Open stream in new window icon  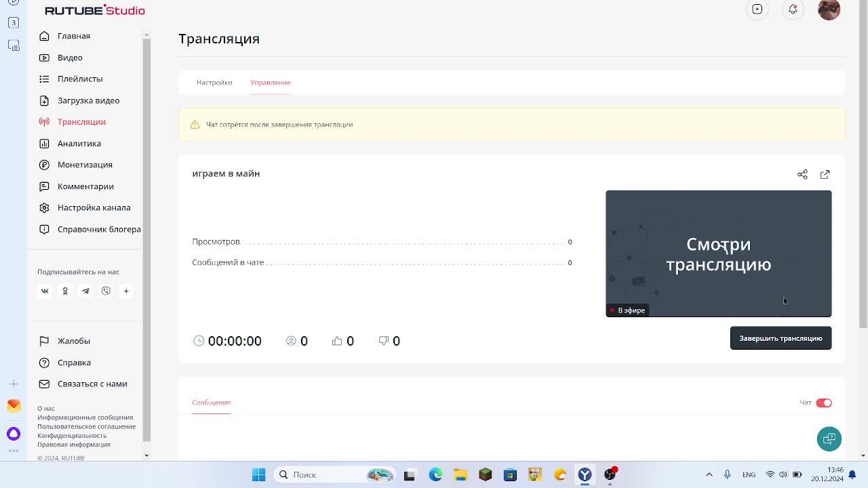click(x=825, y=174)
